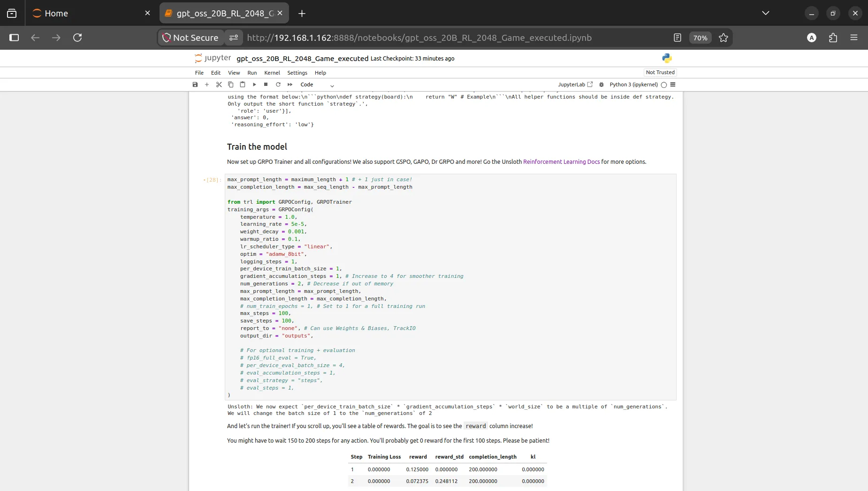Click the cell execution prompt [28]
The width and height of the screenshot is (868, 491).
click(x=213, y=180)
